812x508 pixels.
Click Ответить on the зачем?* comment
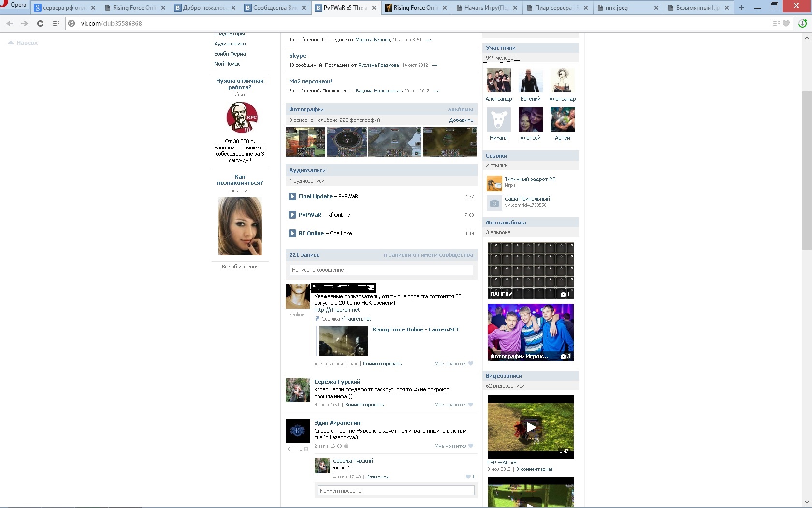[x=377, y=477]
